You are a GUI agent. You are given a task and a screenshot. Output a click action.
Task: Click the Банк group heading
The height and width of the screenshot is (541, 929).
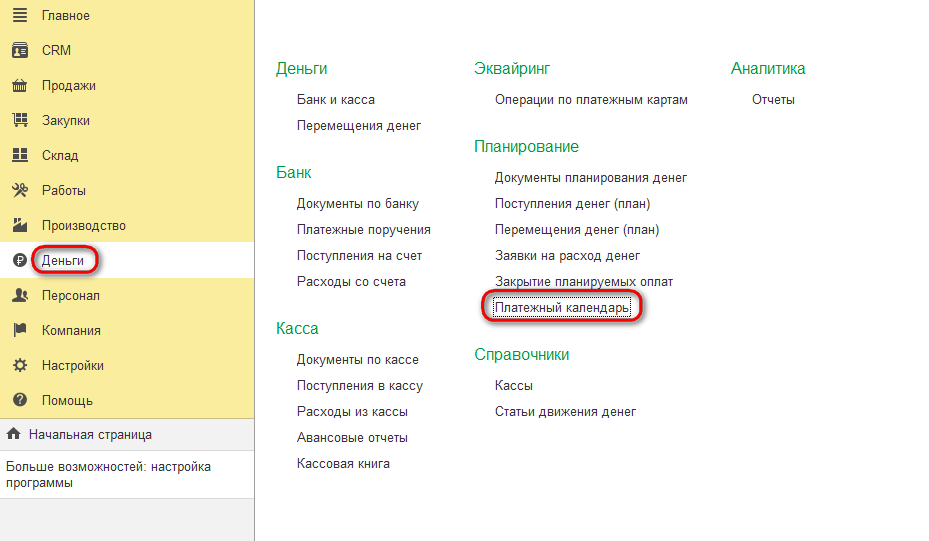[293, 172]
